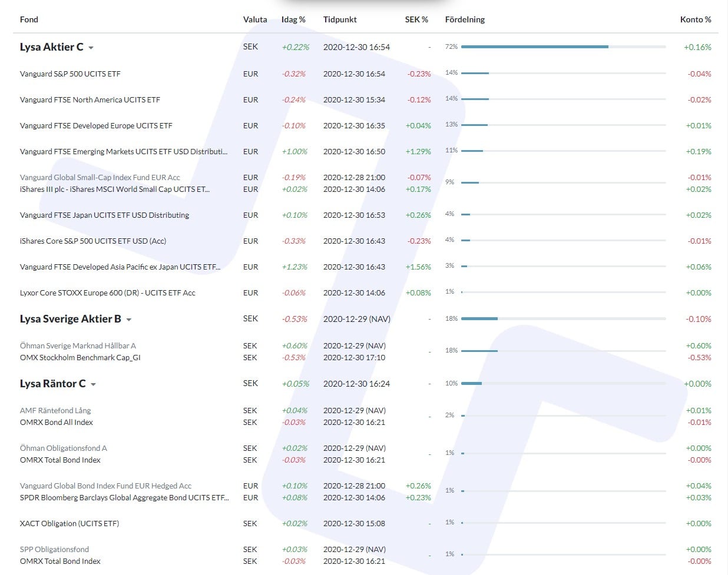Select SPDR Bloomberg Barclays Global Aggregate Bond UCITS ETF
728x575 pixels.
point(124,497)
